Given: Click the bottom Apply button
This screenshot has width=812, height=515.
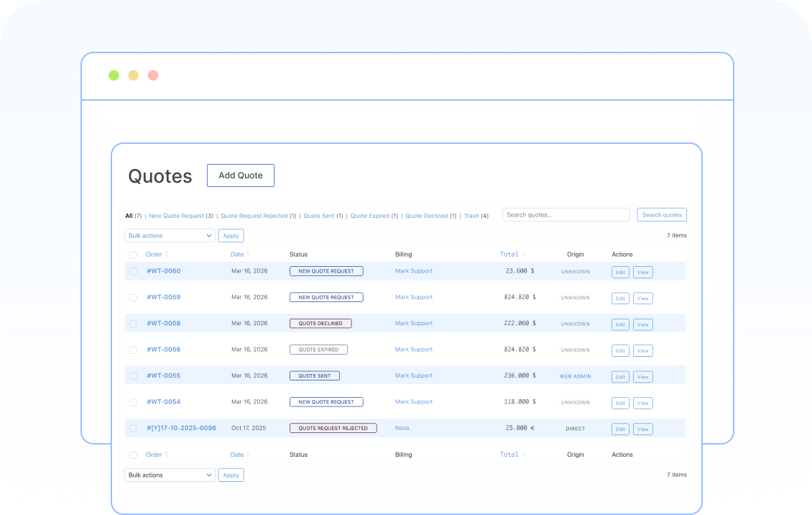Looking at the screenshot, I should [231, 475].
